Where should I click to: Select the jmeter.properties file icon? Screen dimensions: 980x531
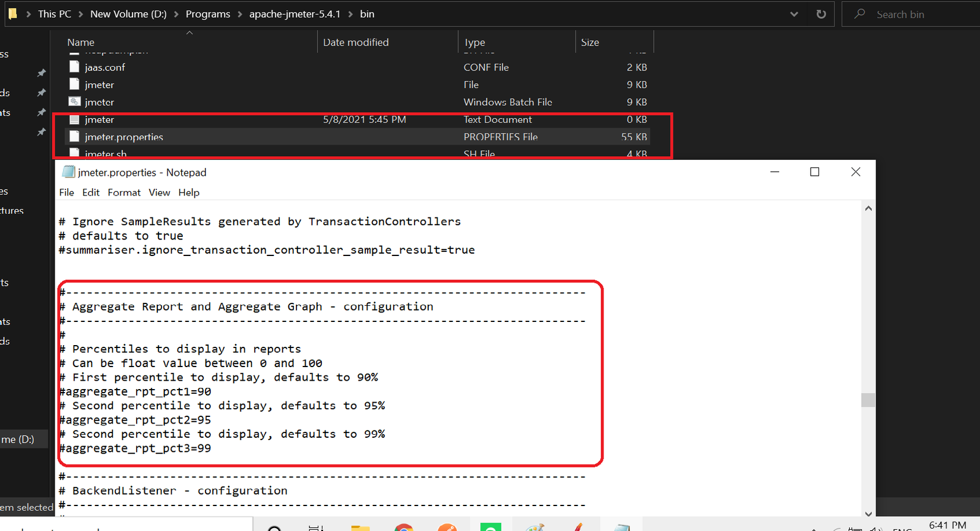(x=74, y=137)
